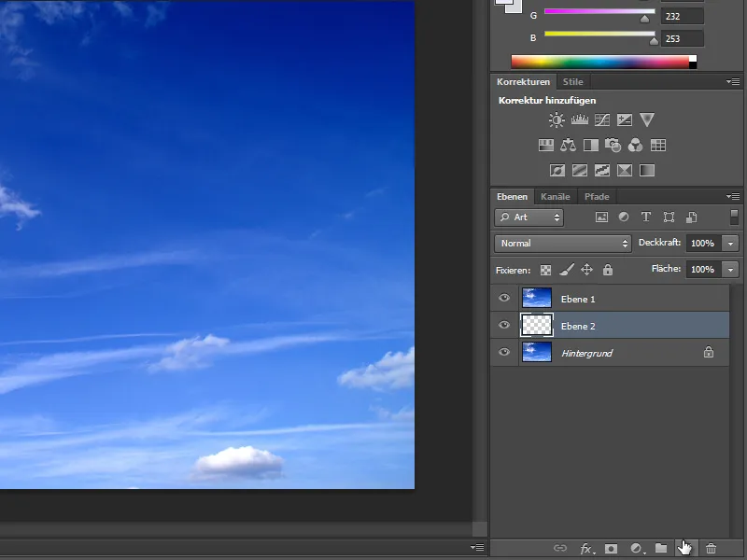Add a Posterize adjustment
Image resolution: width=747 pixels, height=560 pixels.
pos(580,171)
